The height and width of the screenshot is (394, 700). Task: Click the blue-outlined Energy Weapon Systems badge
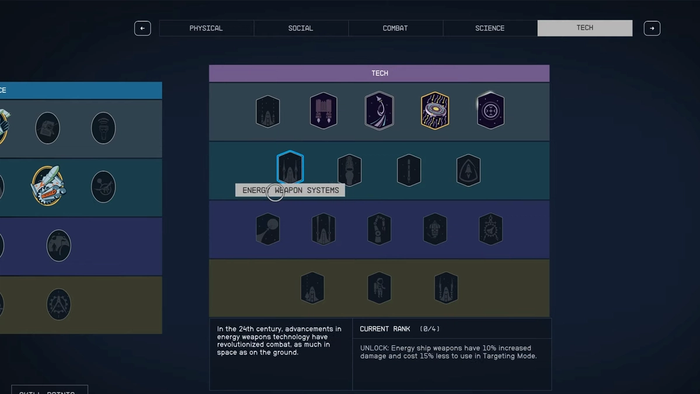coord(290,168)
